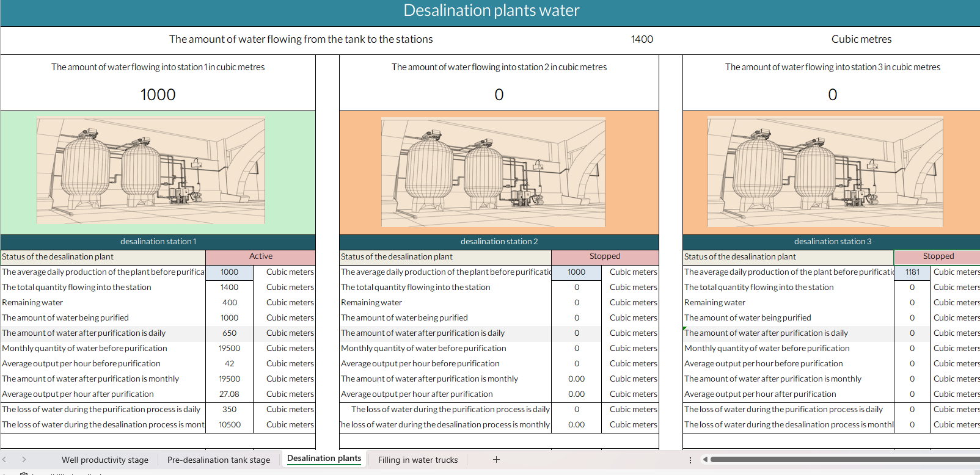Click station 2 'Remaining water' label
This screenshot has width=980, height=475.
(371, 302)
